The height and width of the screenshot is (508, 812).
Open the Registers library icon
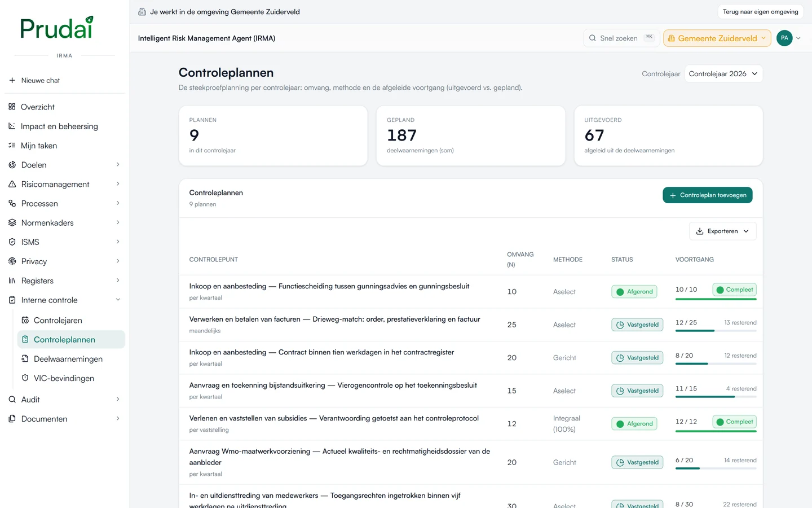(12, 281)
